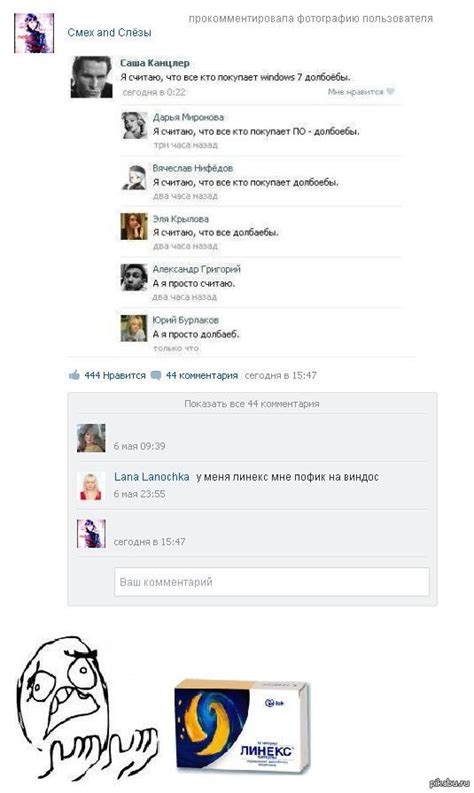Like the post via 444 Нравится

point(115,375)
